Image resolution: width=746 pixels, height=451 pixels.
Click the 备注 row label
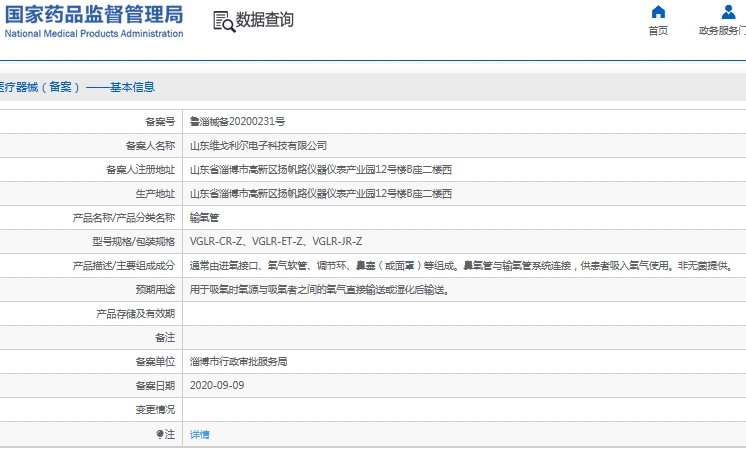click(x=165, y=338)
